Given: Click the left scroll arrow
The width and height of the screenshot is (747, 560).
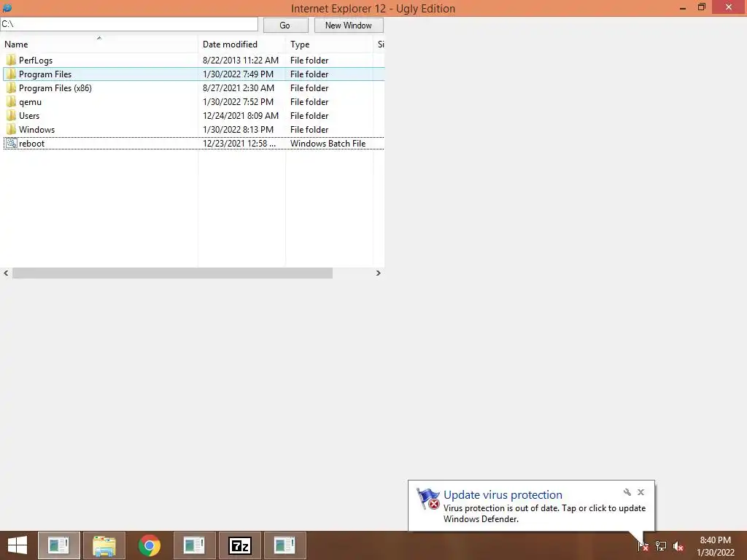Looking at the screenshot, I should click(x=6, y=273).
